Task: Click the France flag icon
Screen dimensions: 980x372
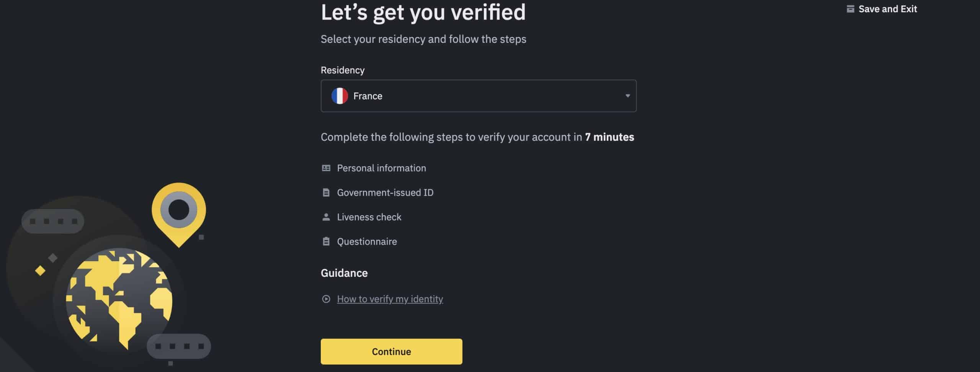Action: click(x=340, y=96)
